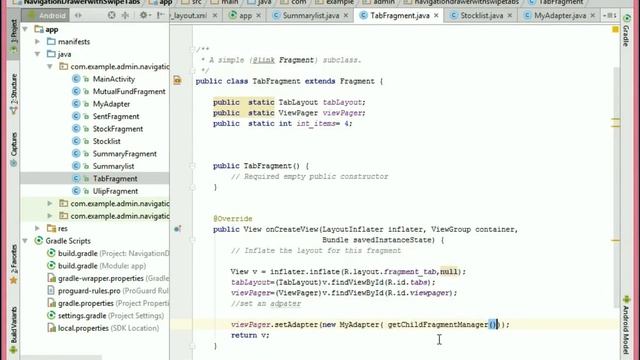The width and height of the screenshot is (640, 360).
Task: Click the editor vertical scrollbar
Action: click(616, 187)
